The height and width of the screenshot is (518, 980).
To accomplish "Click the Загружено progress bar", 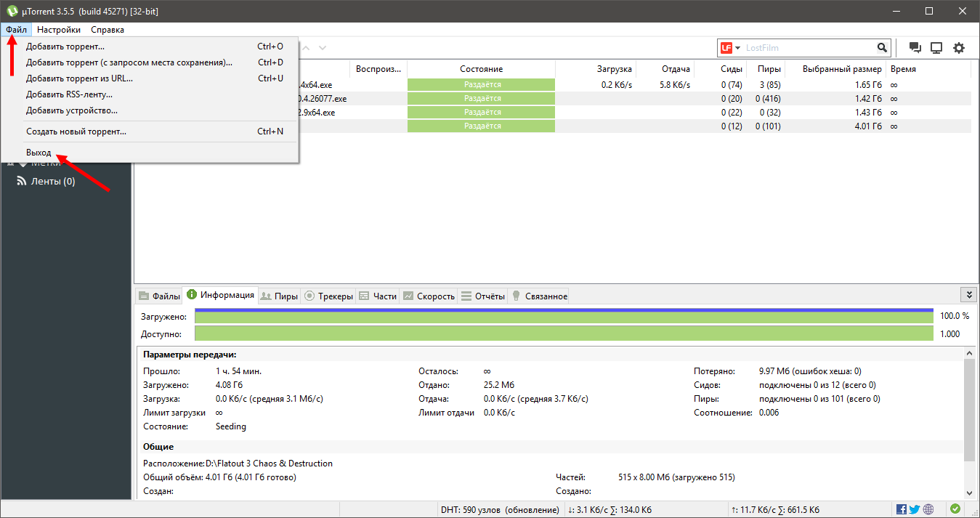I will click(564, 316).
